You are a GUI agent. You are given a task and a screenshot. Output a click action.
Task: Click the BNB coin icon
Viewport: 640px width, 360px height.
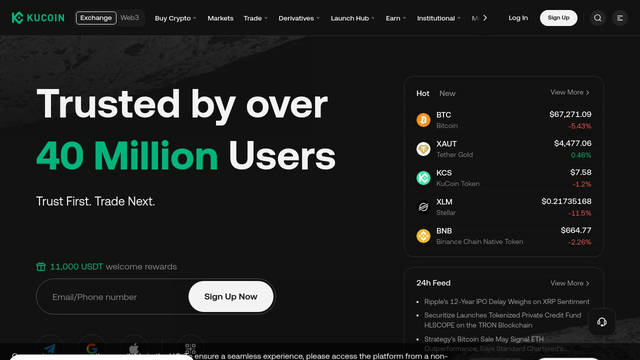pos(423,236)
